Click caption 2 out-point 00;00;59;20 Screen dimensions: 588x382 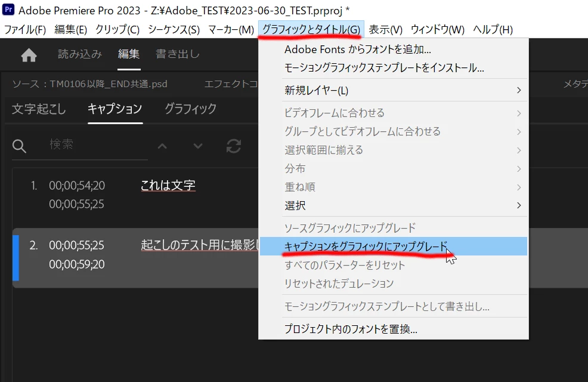(77, 264)
